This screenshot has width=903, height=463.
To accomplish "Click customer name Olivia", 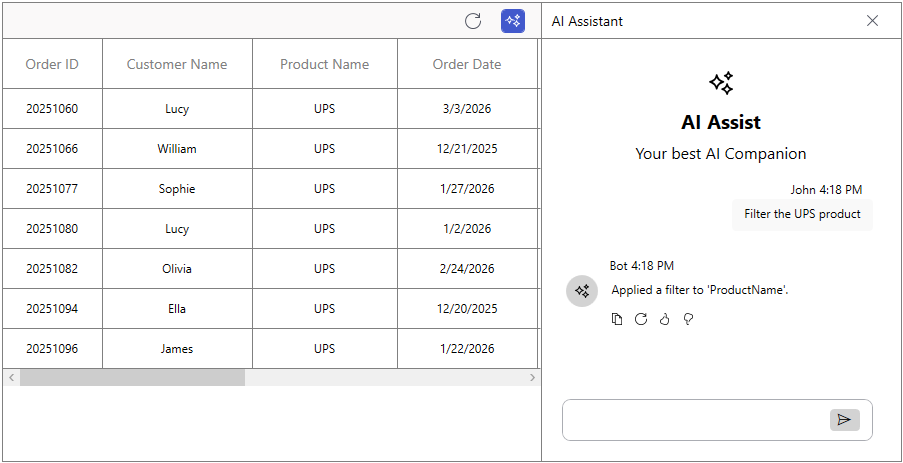I will point(177,269).
